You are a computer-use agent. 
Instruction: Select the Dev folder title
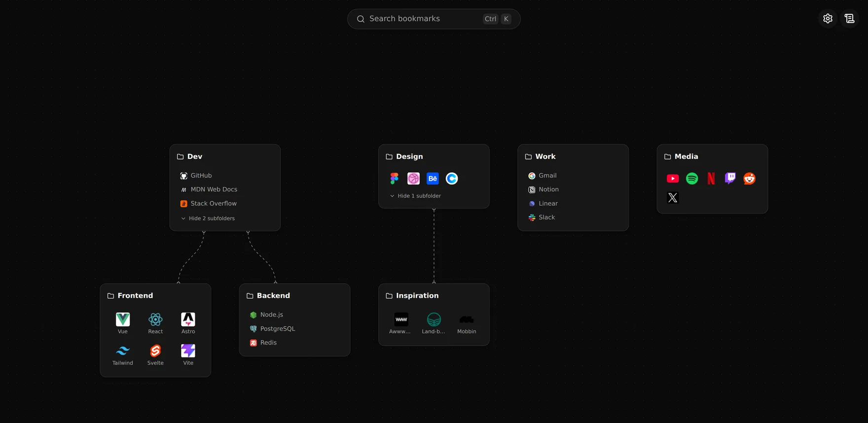195,156
